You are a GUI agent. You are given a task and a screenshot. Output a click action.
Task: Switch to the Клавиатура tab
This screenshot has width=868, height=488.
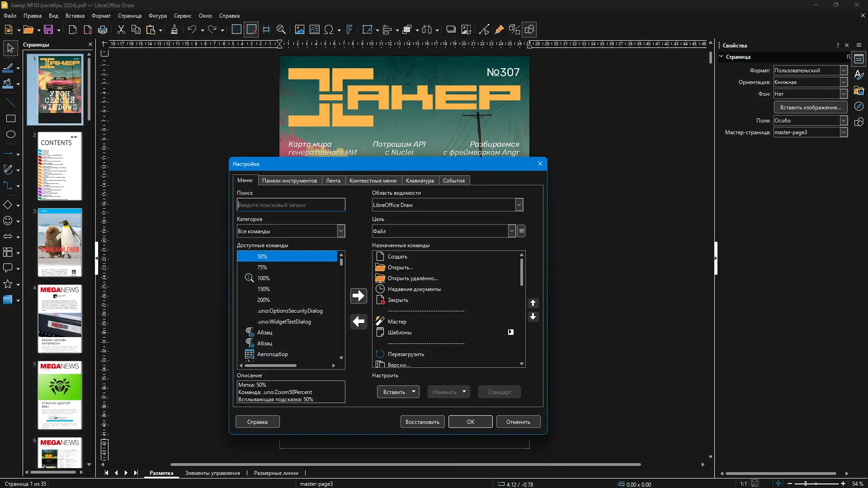420,180
